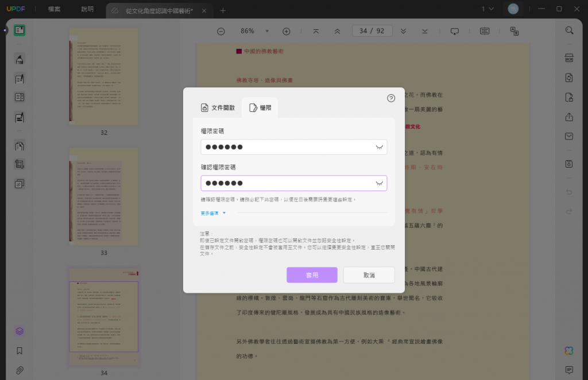
Task: Open the Reader mode icon in left sidebar
Action: point(20,30)
